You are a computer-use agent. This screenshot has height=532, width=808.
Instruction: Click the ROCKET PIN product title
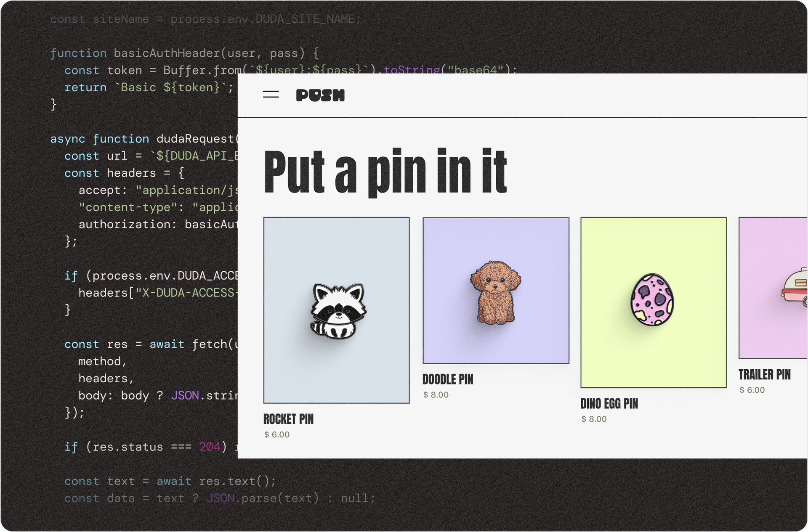288,419
